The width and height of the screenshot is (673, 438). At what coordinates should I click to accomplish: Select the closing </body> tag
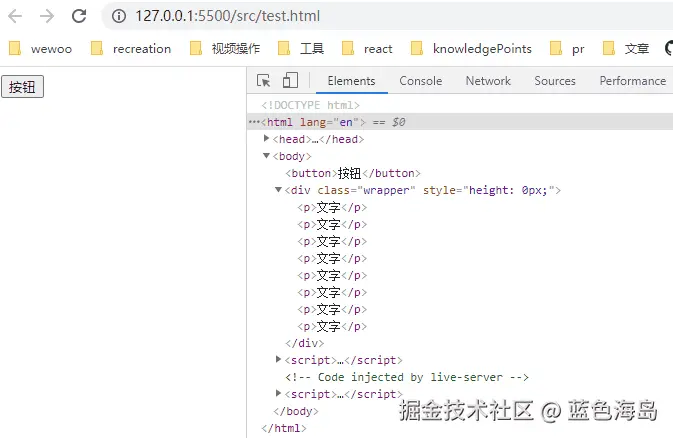(x=296, y=411)
